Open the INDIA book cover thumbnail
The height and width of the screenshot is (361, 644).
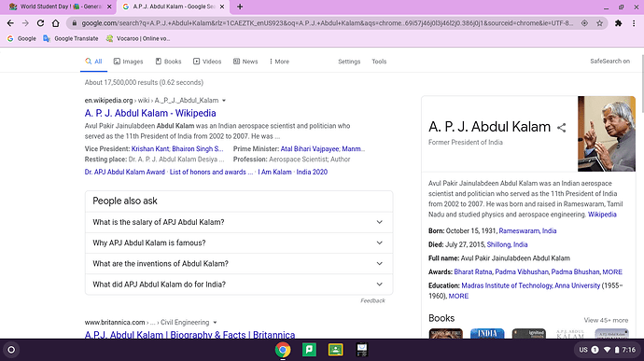pyautogui.click(x=487, y=334)
